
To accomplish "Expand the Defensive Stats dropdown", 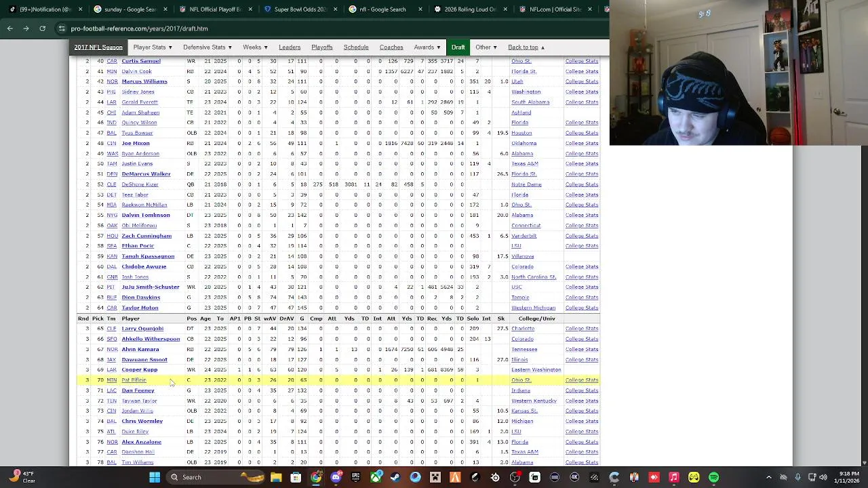I will (x=208, y=47).
